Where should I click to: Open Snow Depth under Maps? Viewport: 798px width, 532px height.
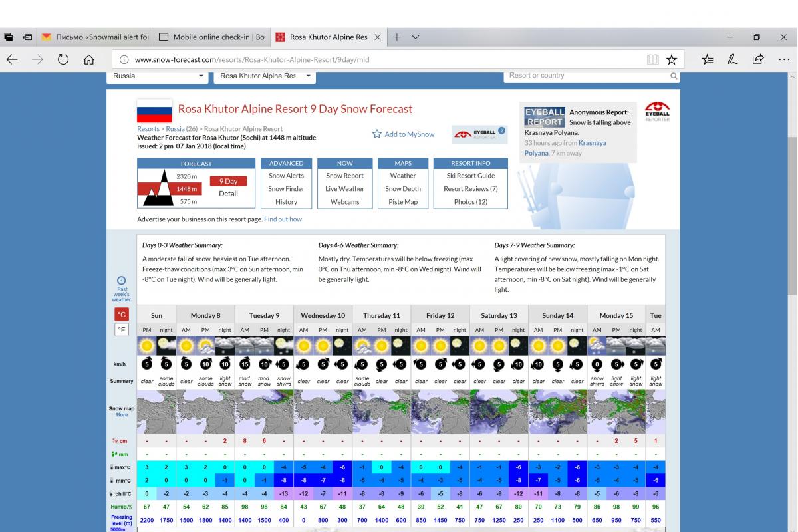[403, 189]
